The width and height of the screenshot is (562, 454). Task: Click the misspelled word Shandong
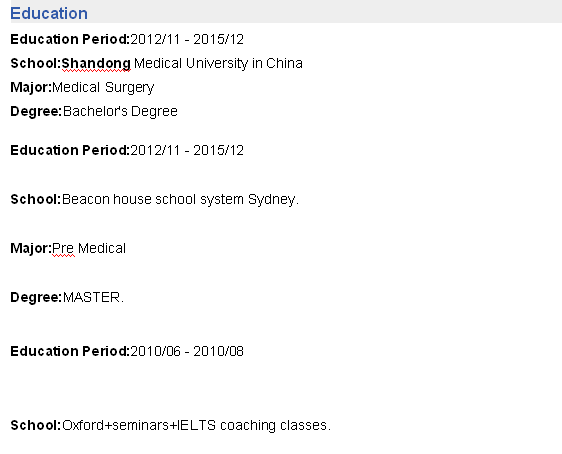96,64
